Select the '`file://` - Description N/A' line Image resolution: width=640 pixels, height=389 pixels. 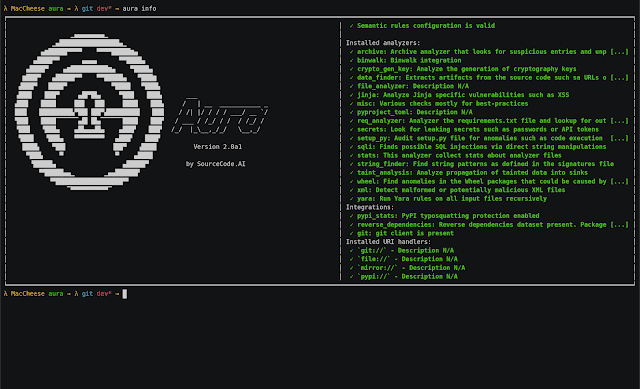click(x=403, y=259)
